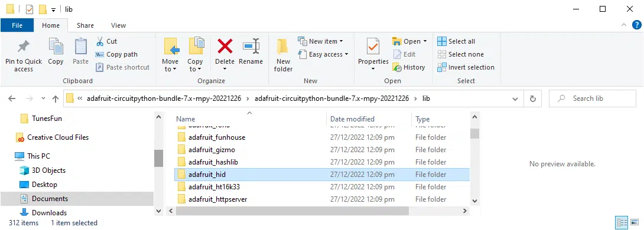The width and height of the screenshot is (644, 230).
Task: Open the Copy to menu
Action: click(x=196, y=55)
